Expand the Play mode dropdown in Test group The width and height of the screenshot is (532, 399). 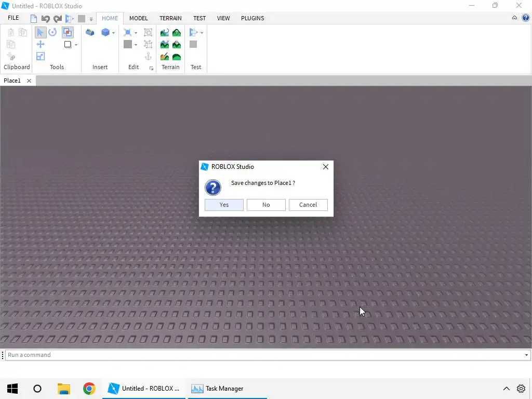(x=202, y=33)
